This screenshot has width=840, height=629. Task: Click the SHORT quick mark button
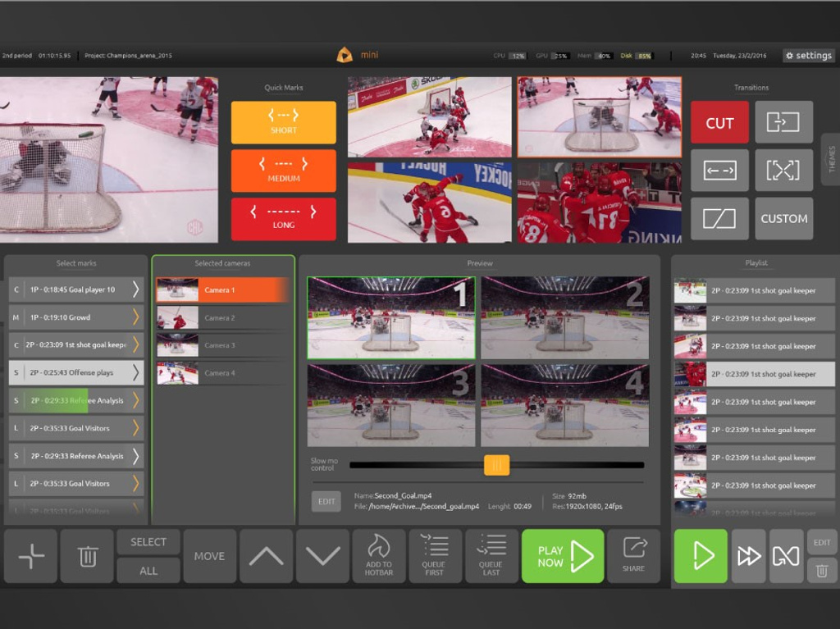[x=283, y=123]
